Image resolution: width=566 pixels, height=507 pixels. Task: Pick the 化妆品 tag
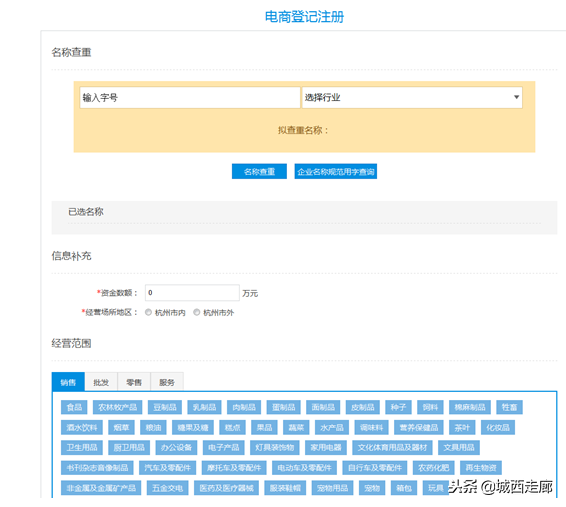click(498, 428)
